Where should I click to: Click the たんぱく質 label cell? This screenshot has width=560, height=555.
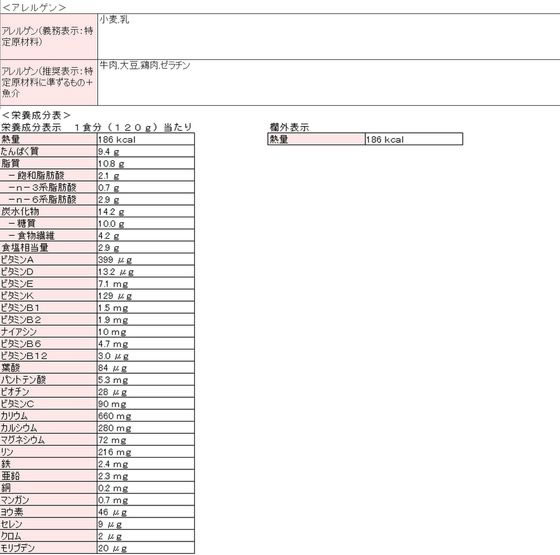point(49,151)
